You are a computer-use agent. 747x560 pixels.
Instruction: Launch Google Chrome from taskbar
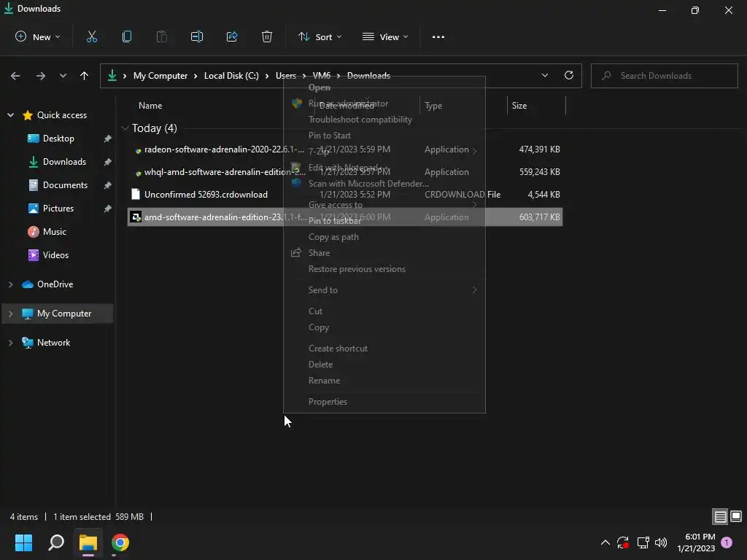tap(120, 542)
